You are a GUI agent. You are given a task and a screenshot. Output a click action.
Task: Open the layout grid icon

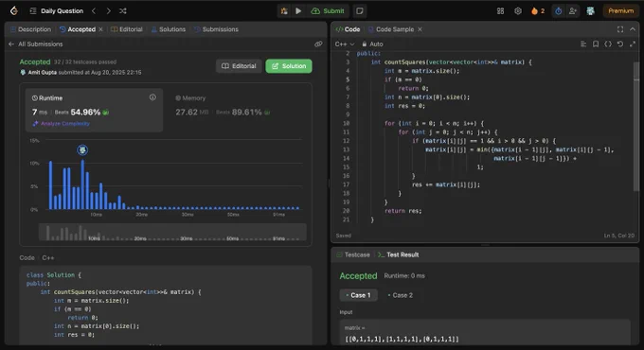tap(500, 11)
